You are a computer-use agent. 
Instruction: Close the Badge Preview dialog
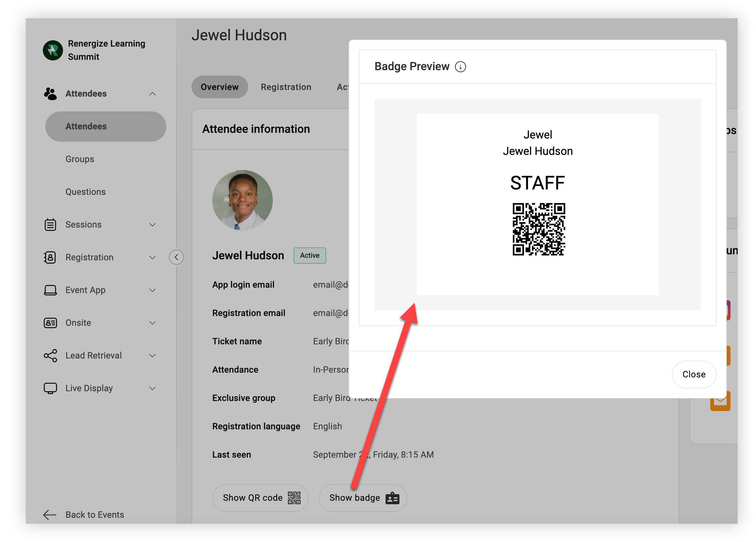pyautogui.click(x=694, y=374)
